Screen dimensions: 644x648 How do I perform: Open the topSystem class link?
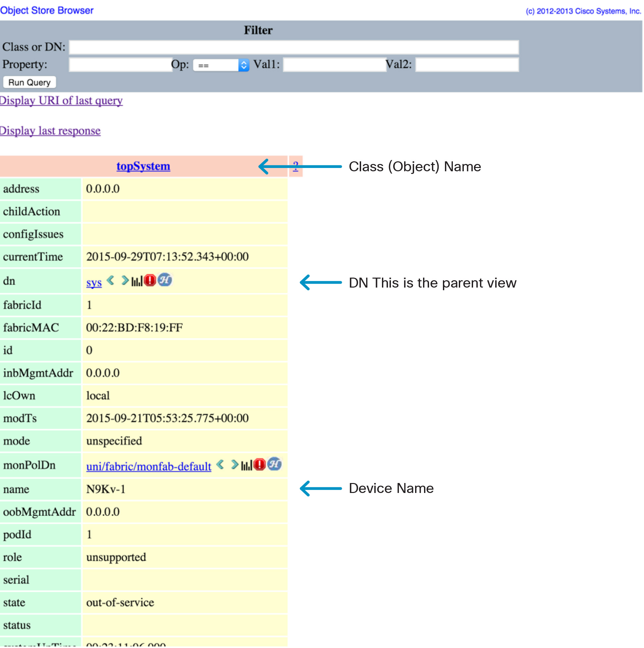(x=143, y=166)
